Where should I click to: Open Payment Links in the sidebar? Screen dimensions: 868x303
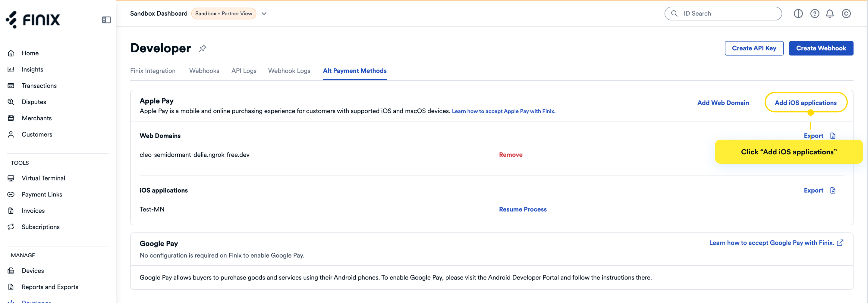[x=42, y=194]
